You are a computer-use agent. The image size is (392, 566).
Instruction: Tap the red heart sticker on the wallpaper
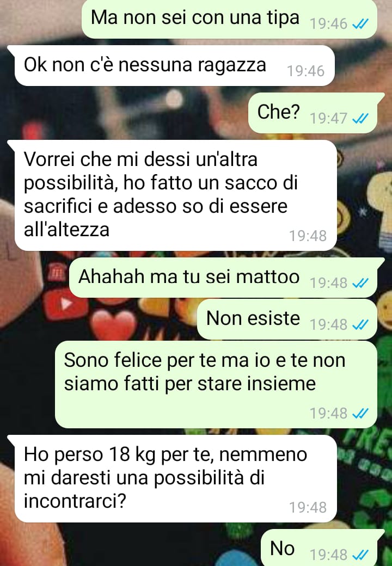113,325
